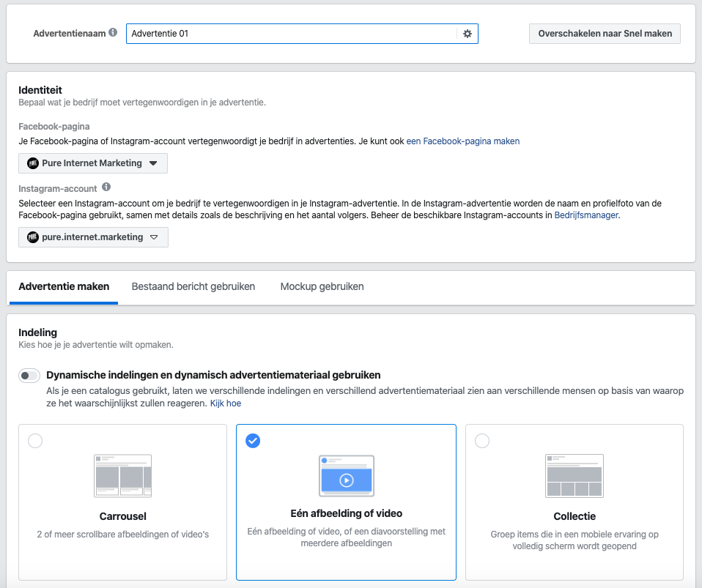702x588 pixels.
Task: Click the 'Eén afbeelding of video' title
Action: (x=347, y=514)
